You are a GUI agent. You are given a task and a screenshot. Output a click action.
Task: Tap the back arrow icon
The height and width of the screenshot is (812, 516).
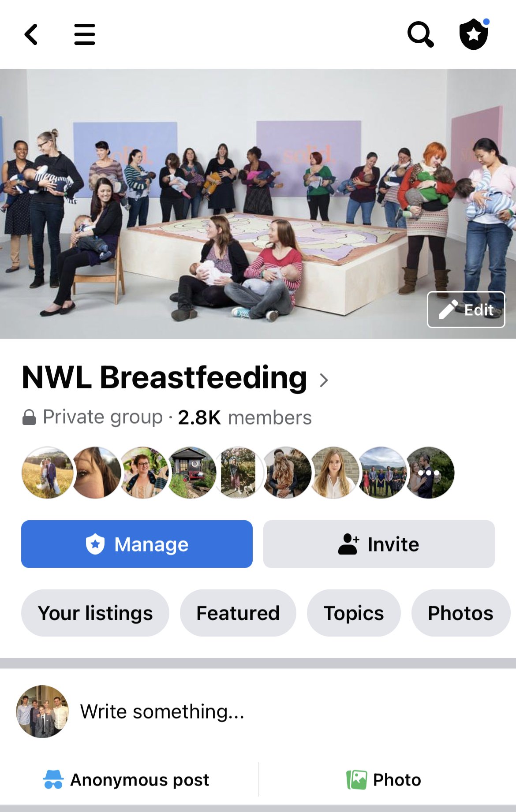pyautogui.click(x=31, y=34)
